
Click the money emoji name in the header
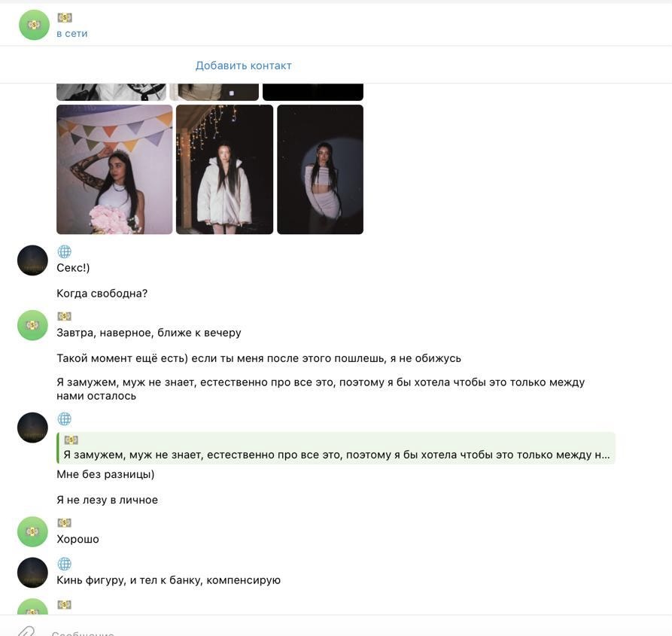[65, 17]
